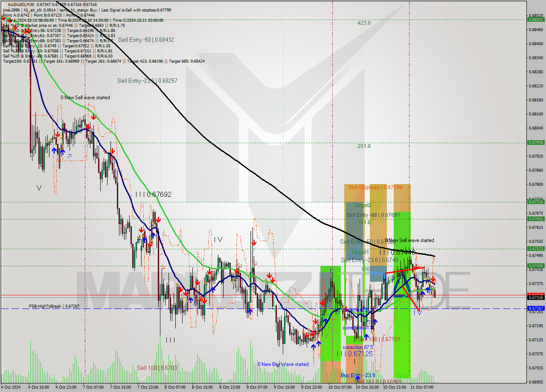Click the green 0.67523 price tag

536,248
